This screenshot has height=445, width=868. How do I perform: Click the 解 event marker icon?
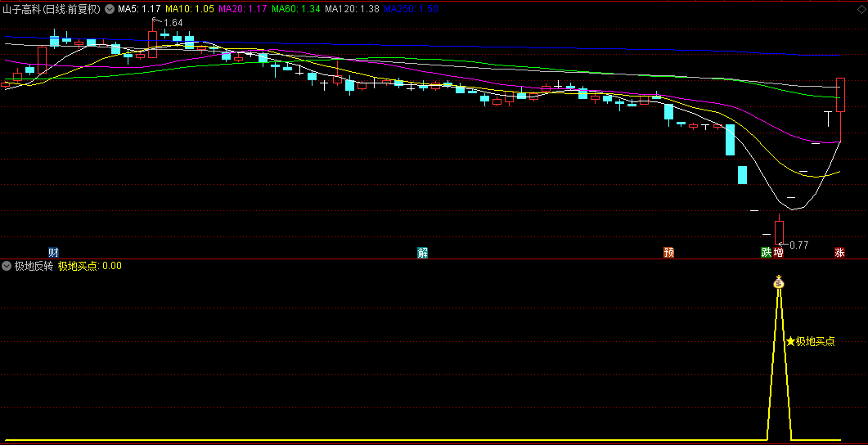[422, 253]
